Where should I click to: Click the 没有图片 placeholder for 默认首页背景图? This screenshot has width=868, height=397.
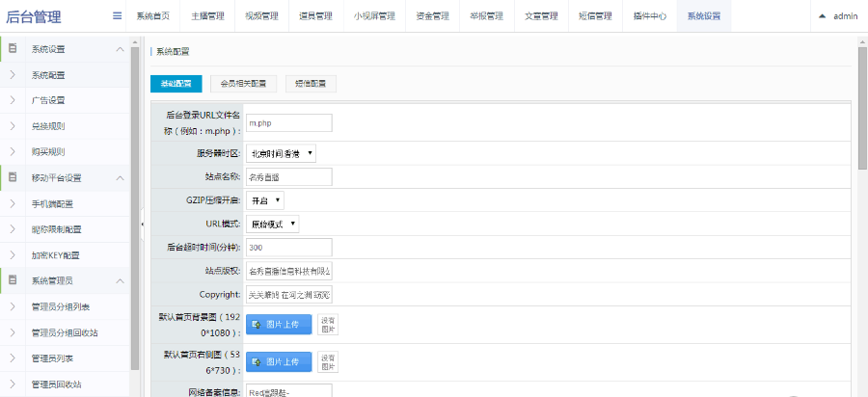(328, 325)
